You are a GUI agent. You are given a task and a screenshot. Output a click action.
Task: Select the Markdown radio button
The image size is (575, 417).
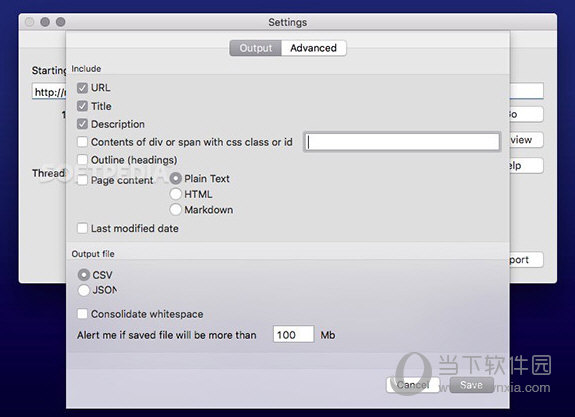tap(176, 209)
